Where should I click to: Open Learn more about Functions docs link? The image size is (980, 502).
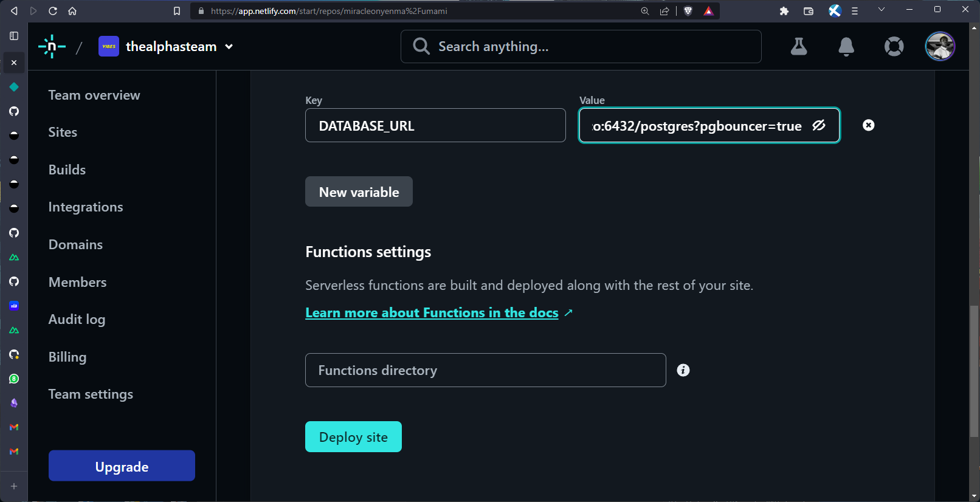point(432,312)
